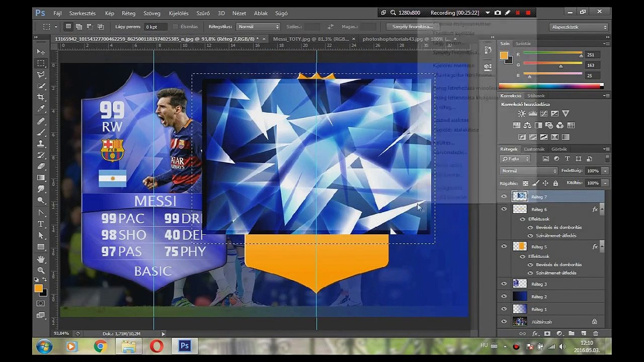644x362 pixels.
Task: Collapse Réteg 6 effects list
Action: point(602,209)
